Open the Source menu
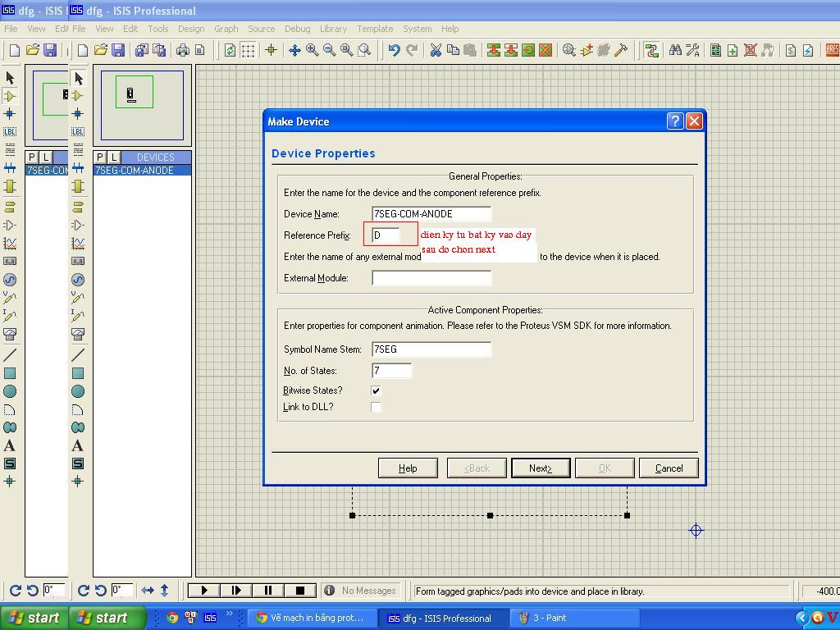The height and width of the screenshot is (630, 840). pyautogui.click(x=262, y=29)
